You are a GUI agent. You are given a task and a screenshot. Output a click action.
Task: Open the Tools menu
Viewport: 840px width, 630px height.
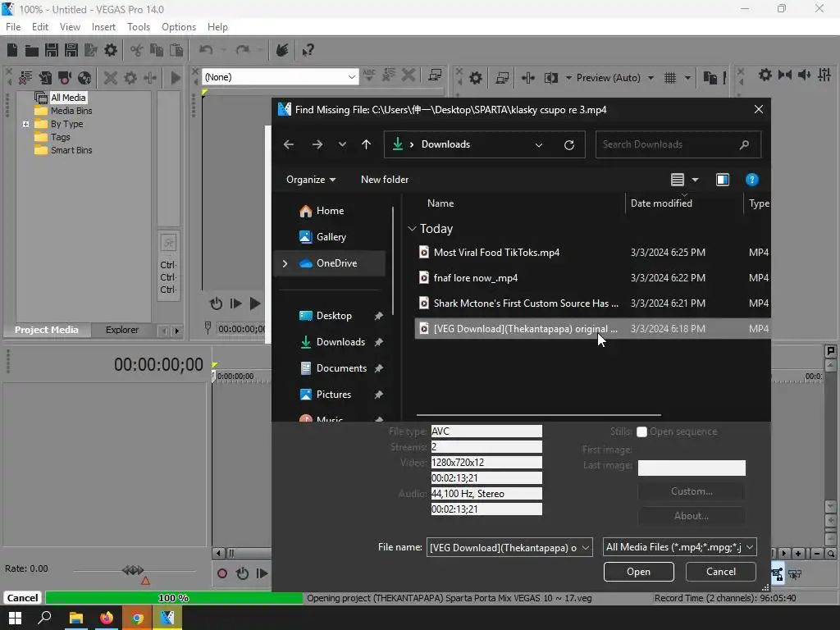pos(138,27)
